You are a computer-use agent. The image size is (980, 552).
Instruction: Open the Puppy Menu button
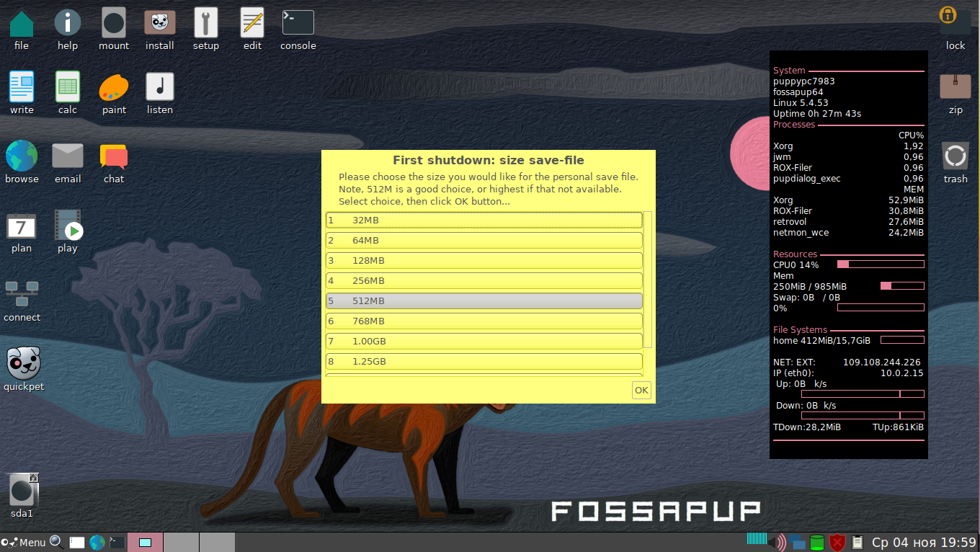[24, 542]
